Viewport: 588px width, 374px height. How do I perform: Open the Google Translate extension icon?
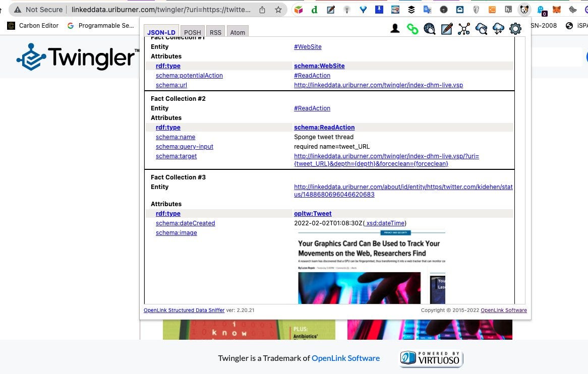point(428,10)
